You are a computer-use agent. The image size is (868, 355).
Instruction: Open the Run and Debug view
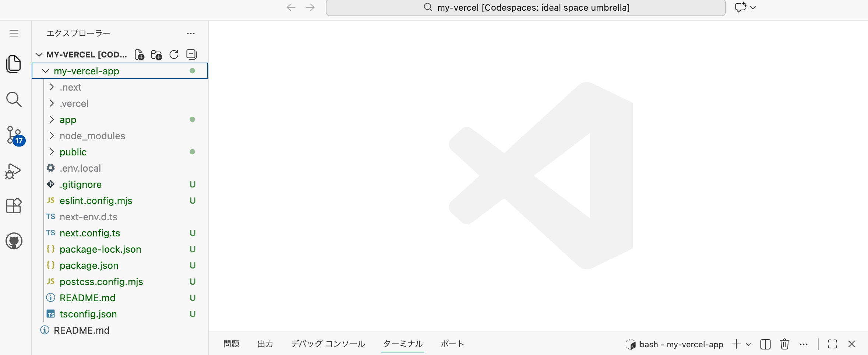click(x=13, y=171)
